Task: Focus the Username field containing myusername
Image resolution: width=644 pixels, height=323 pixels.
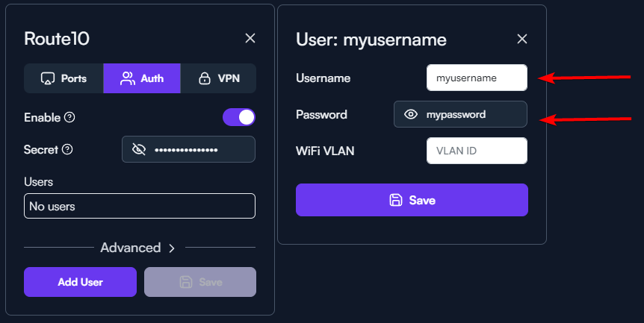Action: tap(477, 78)
